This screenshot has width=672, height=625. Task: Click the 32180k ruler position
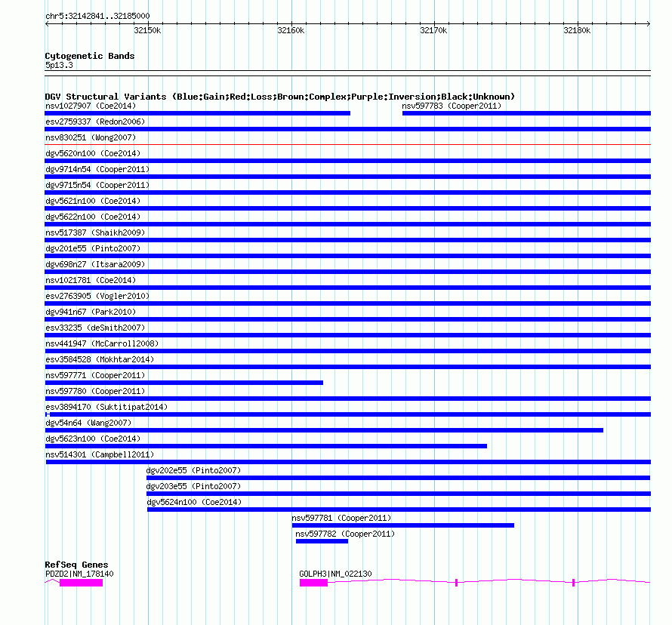[x=577, y=30]
